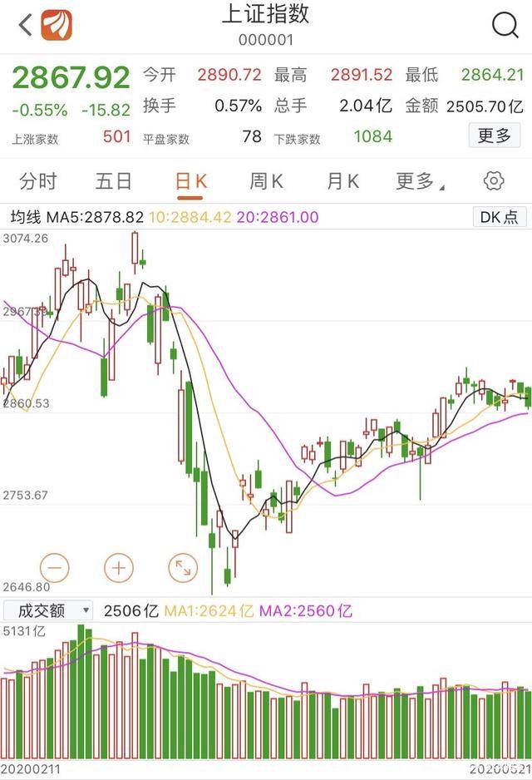Switch to the 月K tab
This screenshot has height=780, width=532.
tap(343, 181)
